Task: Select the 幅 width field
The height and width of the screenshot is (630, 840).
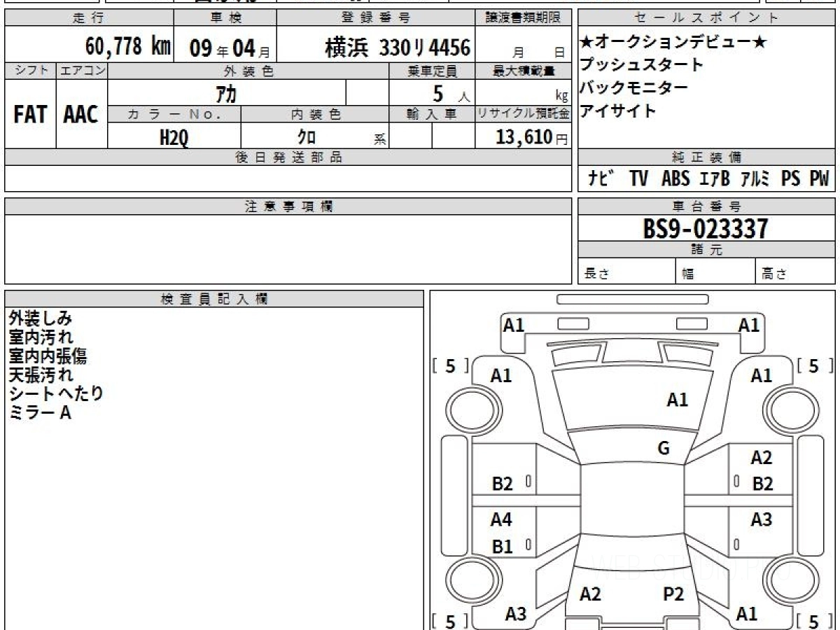Action: pos(716,272)
